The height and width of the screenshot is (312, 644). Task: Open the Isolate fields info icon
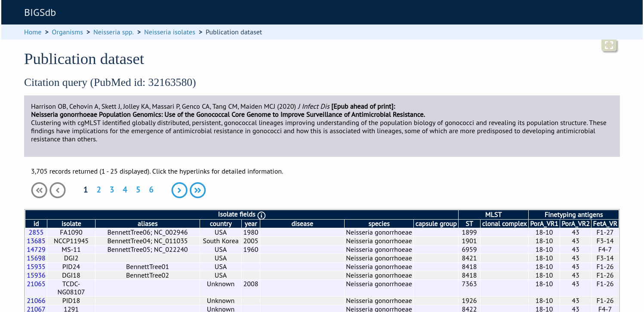(x=262, y=215)
